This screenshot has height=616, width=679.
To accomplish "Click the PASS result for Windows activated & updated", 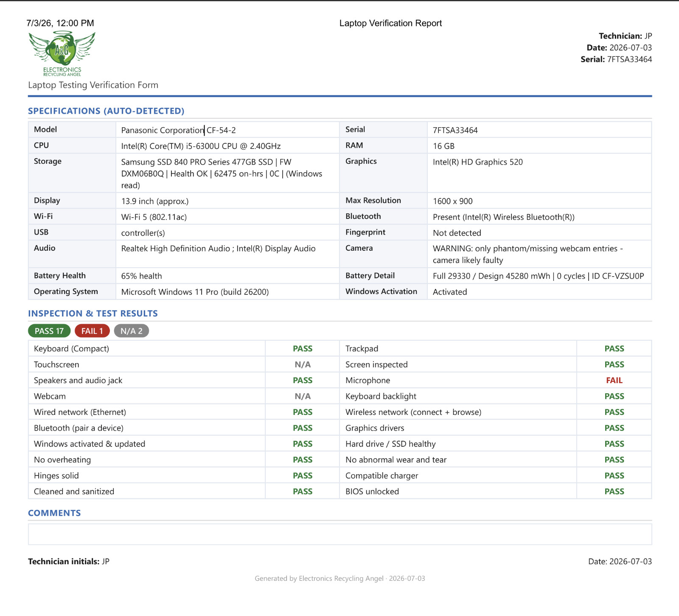I will [303, 444].
